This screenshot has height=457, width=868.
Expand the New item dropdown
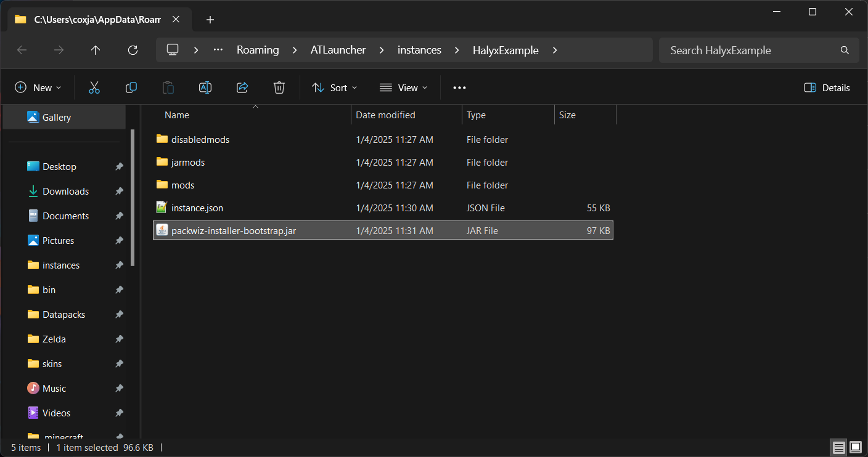click(38, 87)
